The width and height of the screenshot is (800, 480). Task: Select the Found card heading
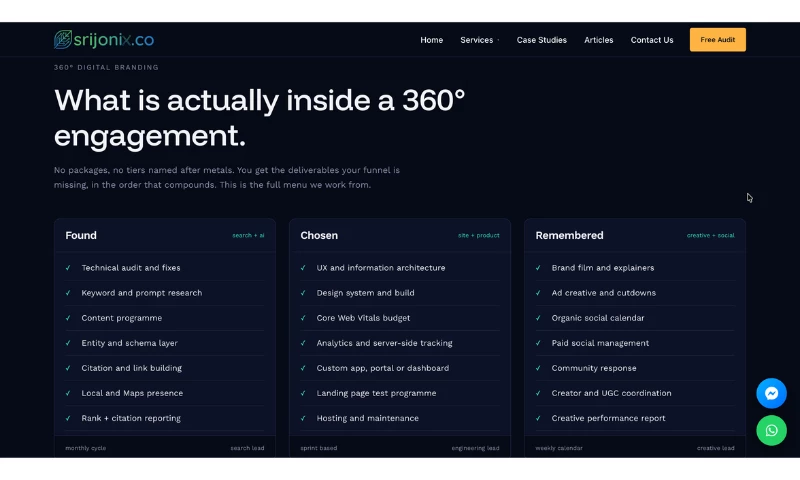pyautogui.click(x=81, y=235)
